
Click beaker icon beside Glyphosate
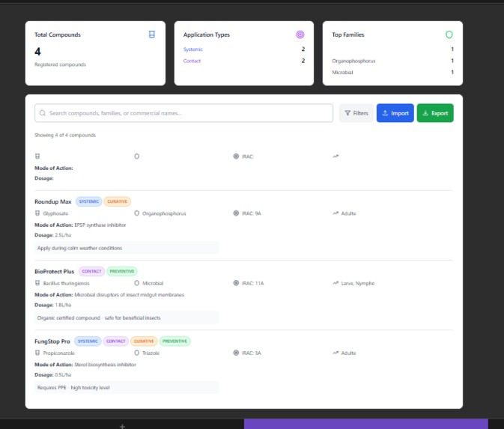37,213
